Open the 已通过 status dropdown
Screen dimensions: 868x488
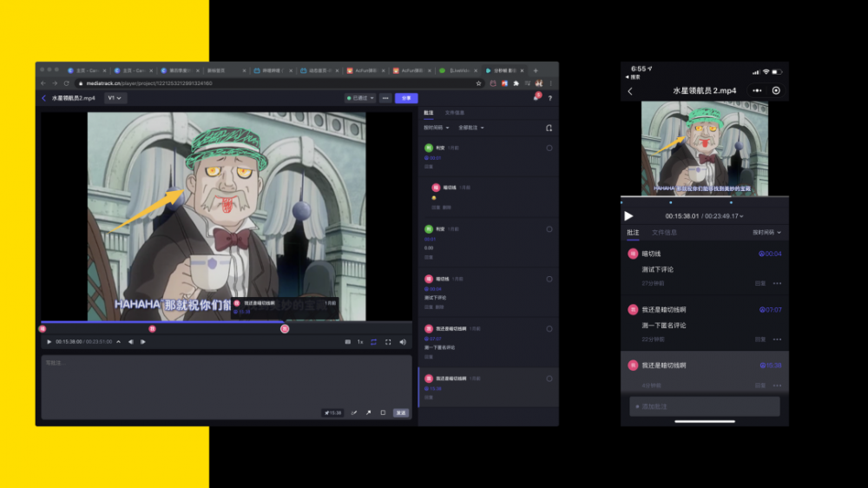[x=360, y=98]
